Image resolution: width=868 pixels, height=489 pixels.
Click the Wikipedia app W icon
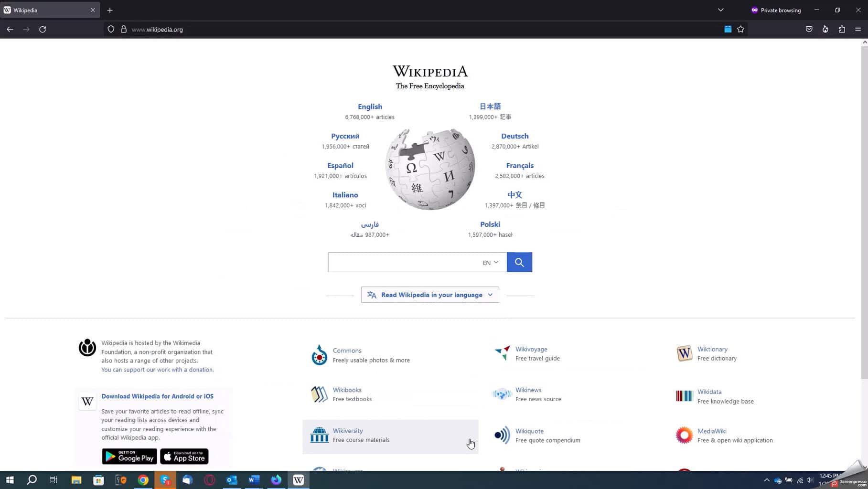coord(87,402)
